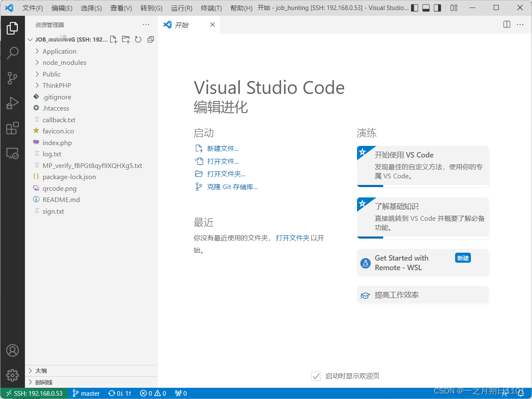The height and width of the screenshot is (399, 532).
Task: Expand the 大纲 outline section
Action: click(91, 371)
